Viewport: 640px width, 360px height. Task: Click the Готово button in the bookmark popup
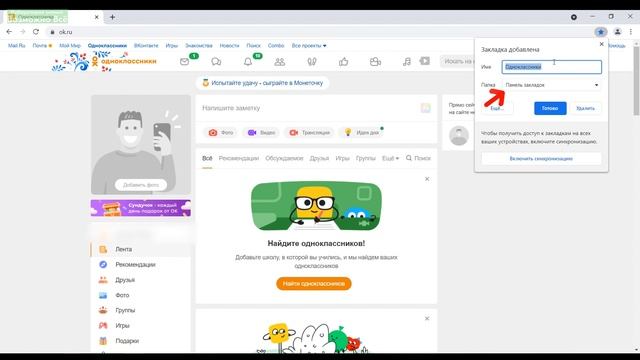point(550,108)
